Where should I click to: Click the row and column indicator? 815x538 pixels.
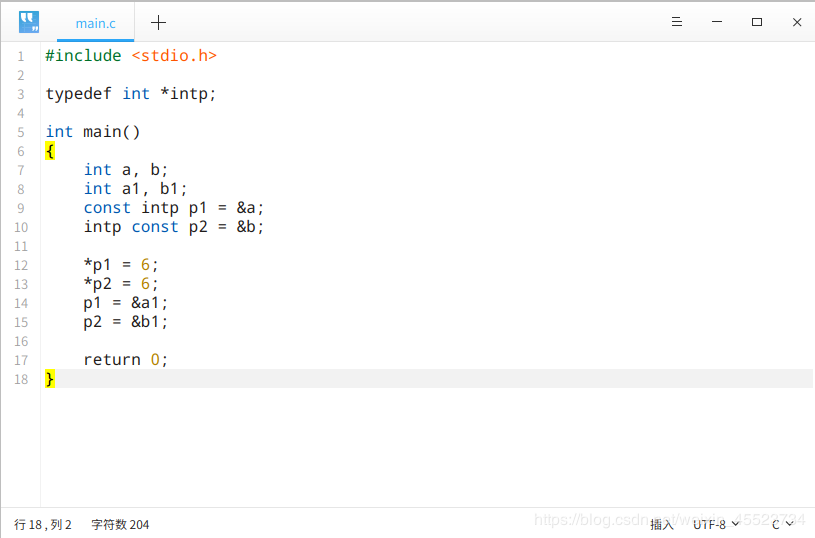click(x=43, y=524)
